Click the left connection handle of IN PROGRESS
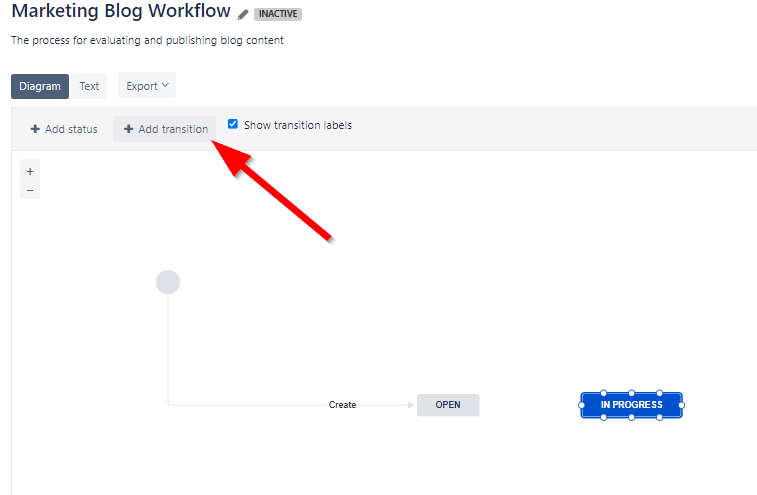This screenshot has height=495, width=757. pyautogui.click(x=581, y=405)
